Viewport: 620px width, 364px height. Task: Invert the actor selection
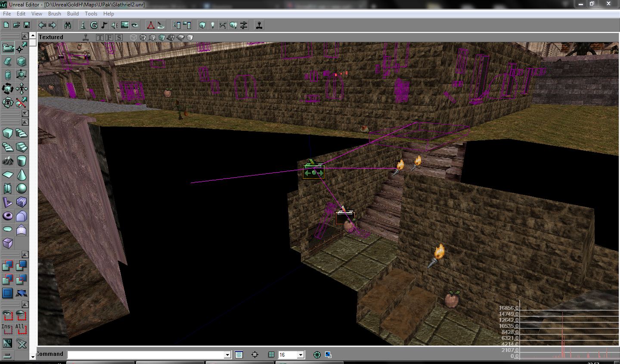(8, 343)
